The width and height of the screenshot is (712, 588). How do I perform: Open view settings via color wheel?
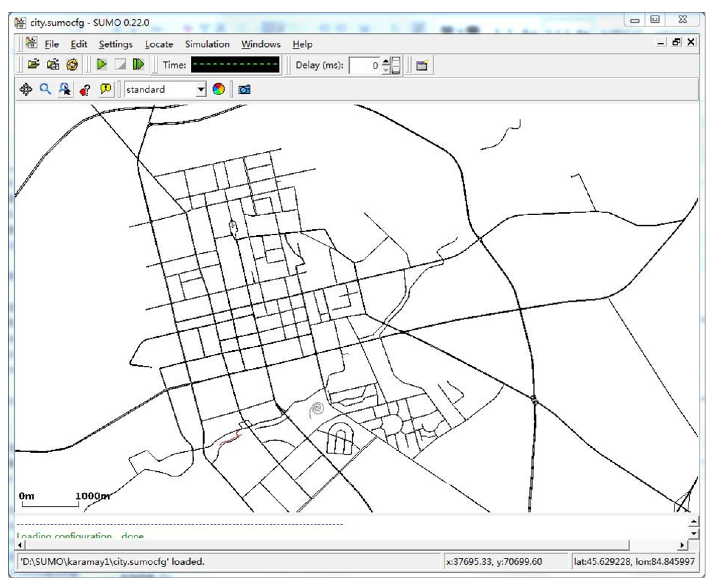(x=218, y=89)
